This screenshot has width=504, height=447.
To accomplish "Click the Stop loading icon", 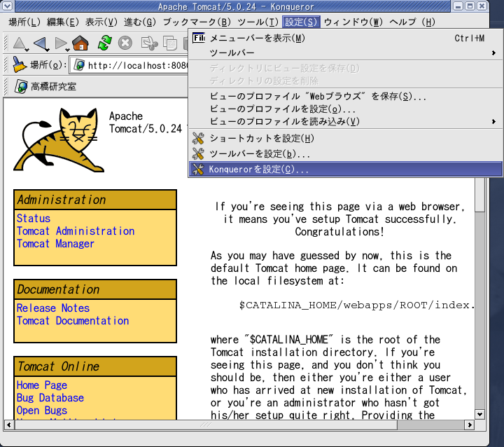I will pos(125,43).
